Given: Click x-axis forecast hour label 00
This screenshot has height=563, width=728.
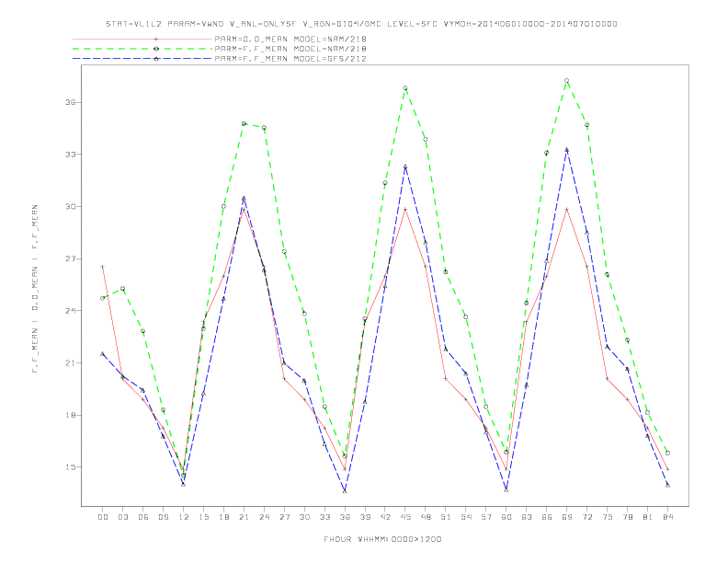Looking at the screenshot, I should (103, 517).
